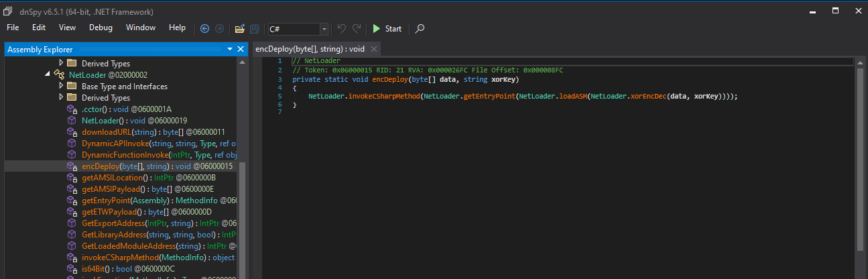Click folder icon of Base Type and Interfaces
868x279 pixels.
pyautogui.click(x=72, y=87)
